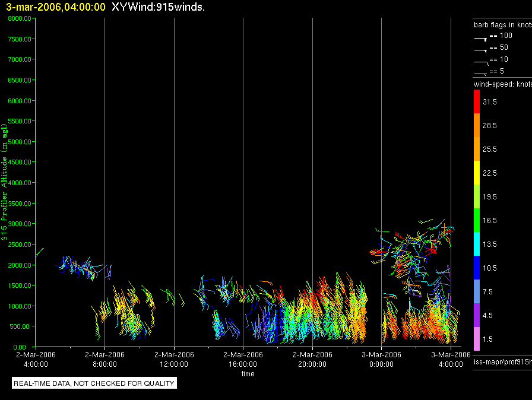Select the dark orange 28.5 knots swatch

pyautogui.click(x=477, y=125)
